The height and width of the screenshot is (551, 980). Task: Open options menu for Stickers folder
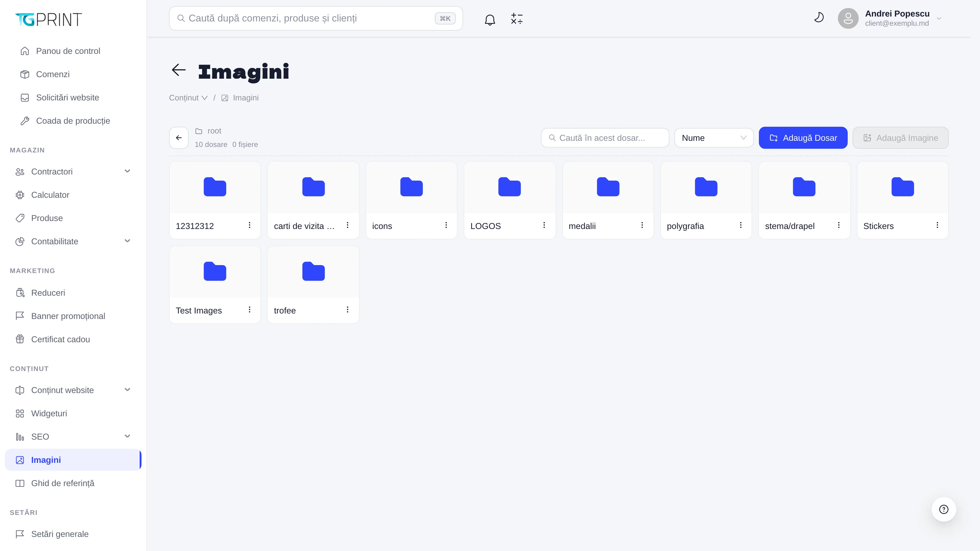[x=937, y=225]
